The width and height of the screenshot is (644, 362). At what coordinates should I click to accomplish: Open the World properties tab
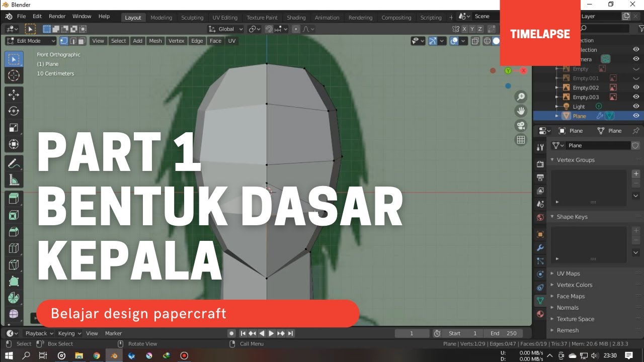pos(540,217)
